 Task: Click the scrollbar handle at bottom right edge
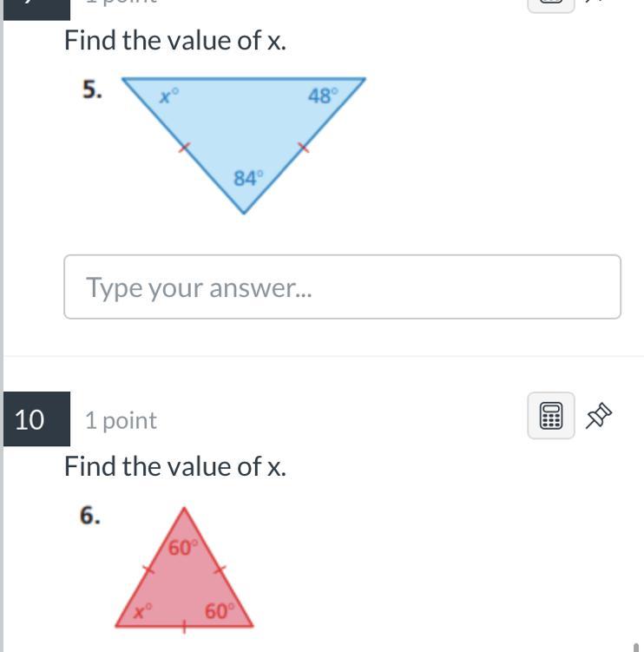coord(635,648)
